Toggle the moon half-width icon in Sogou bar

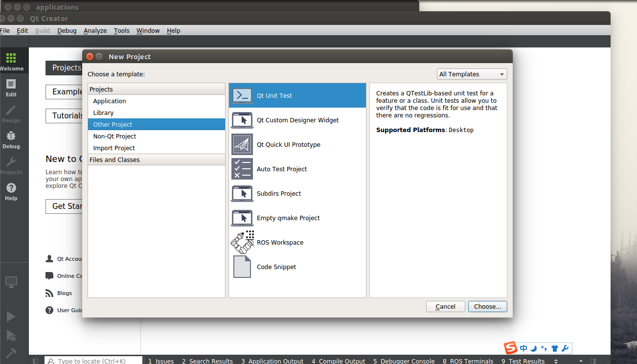tap(534, 348)
